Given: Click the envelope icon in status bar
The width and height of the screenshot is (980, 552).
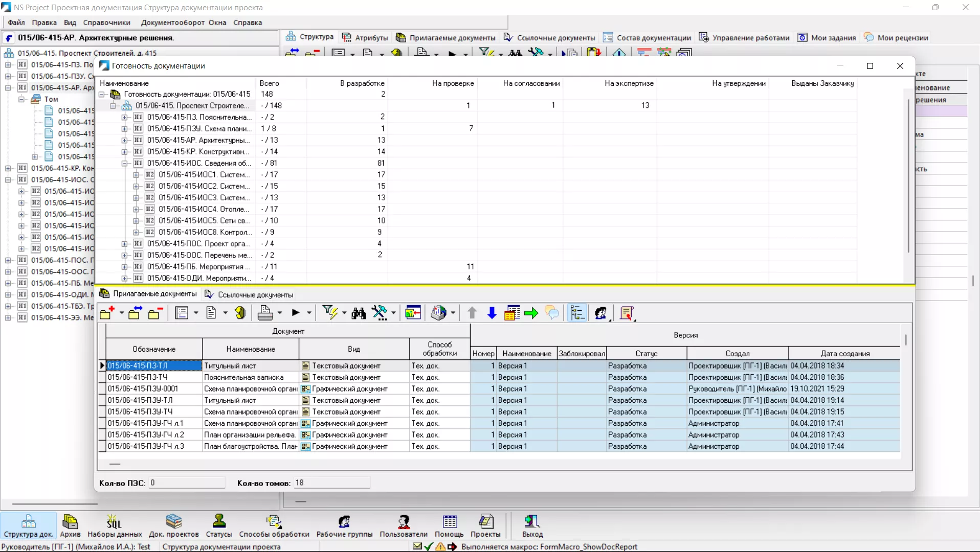Looking at the screenshot, I should (x=417, y=546).
